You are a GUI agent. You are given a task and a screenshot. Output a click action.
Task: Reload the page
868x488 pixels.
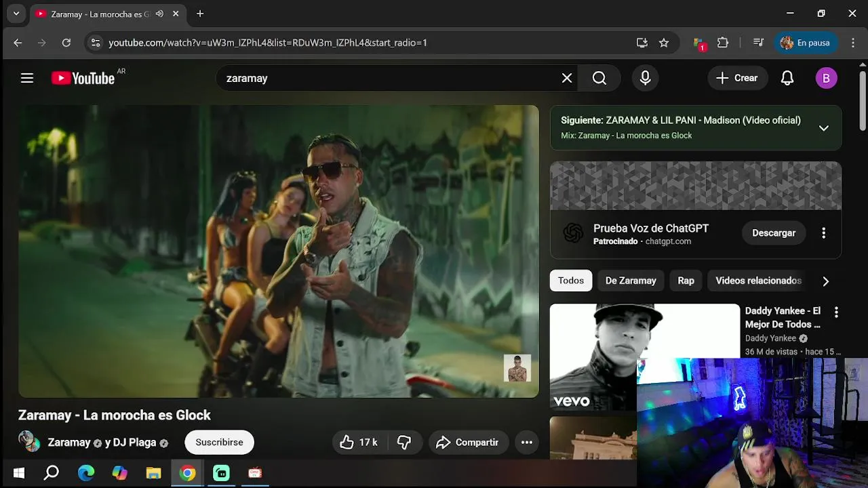click(x=66, y=43)
